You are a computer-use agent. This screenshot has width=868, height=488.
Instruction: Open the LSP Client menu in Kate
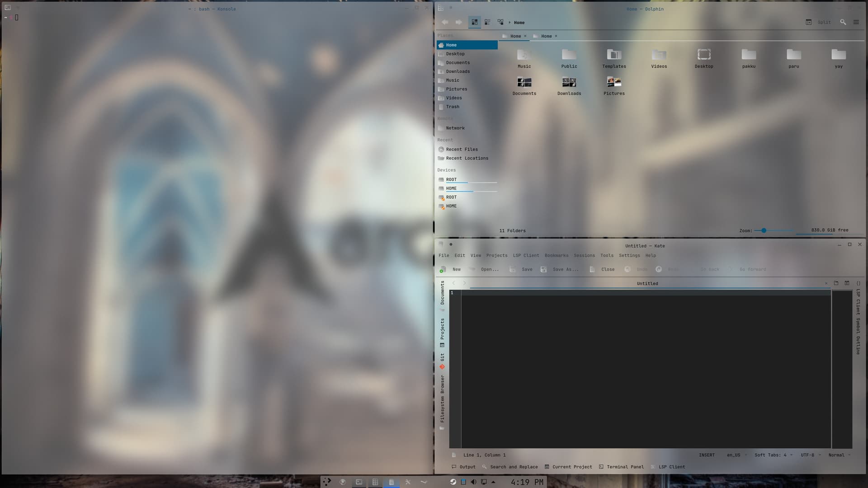[525, 255]
